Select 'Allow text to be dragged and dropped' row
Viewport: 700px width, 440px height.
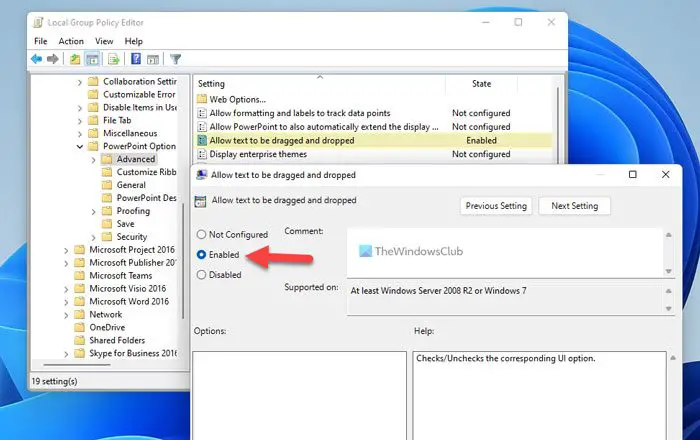pyautogui.click(x=374, y=140)
